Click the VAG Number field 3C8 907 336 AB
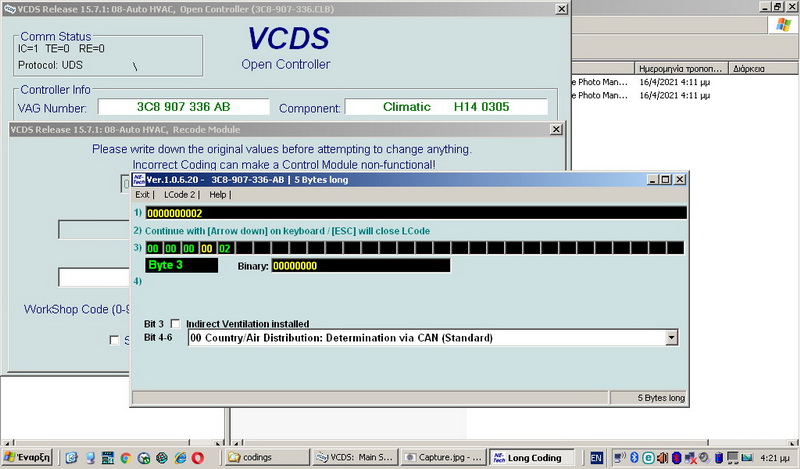800x469 pixels. 184,107
